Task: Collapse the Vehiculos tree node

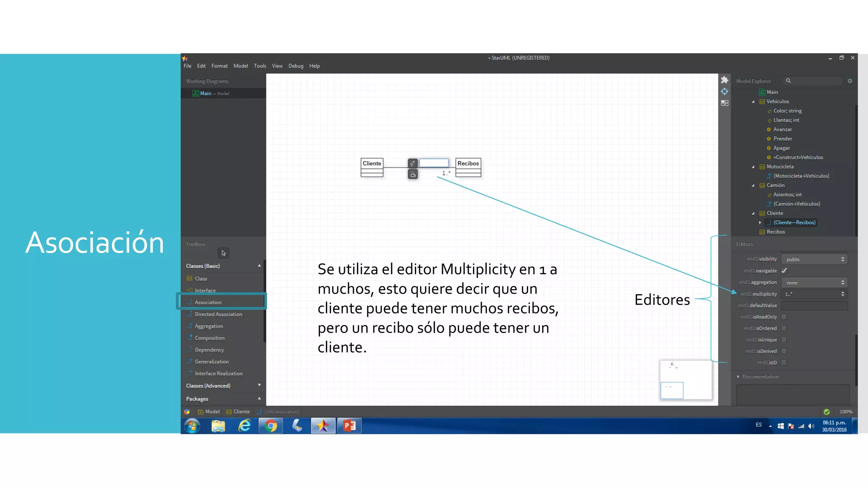Action: (753, 102)
